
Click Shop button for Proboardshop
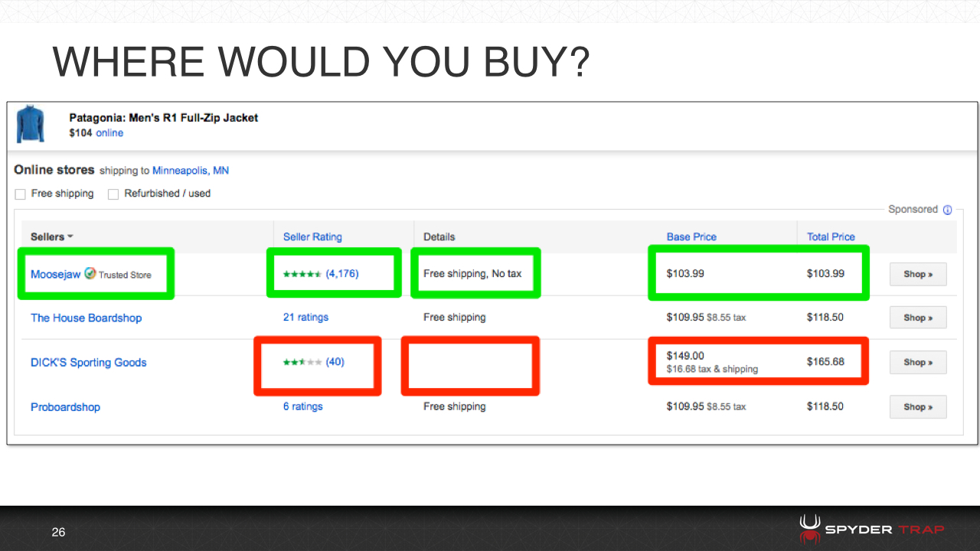[x=918, y=406]
